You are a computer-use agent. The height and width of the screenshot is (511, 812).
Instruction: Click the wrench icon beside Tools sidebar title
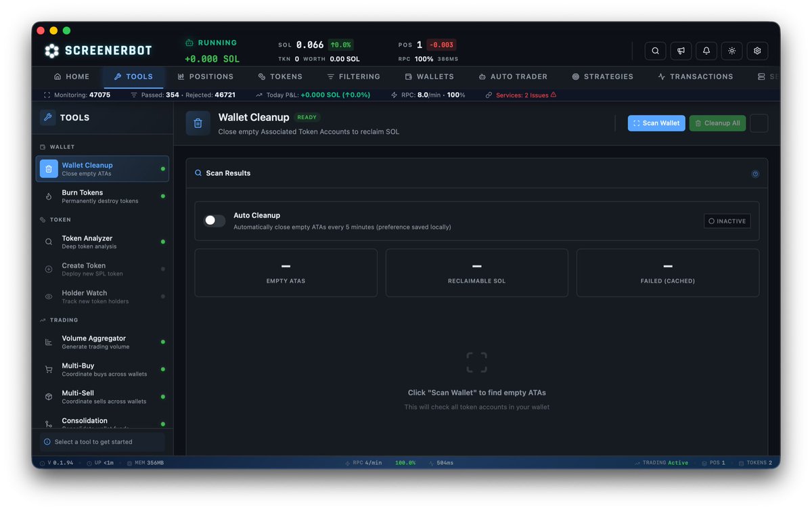(47, 117)
